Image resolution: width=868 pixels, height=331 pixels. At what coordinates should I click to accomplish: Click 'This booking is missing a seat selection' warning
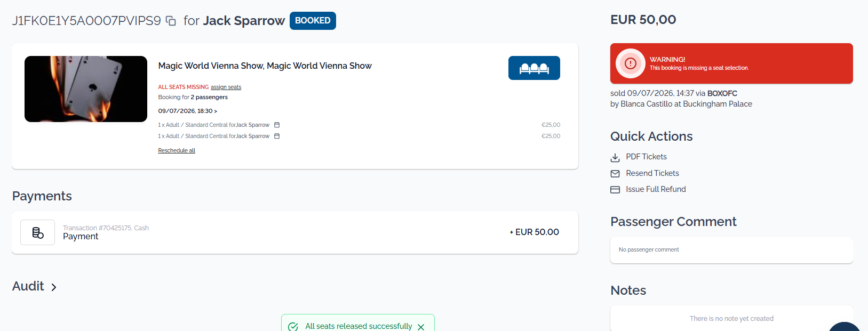click(x=699, y=68)
